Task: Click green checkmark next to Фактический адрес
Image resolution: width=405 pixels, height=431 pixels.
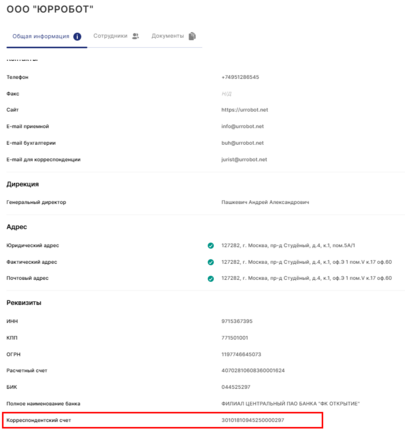Action: coord(211,262)
